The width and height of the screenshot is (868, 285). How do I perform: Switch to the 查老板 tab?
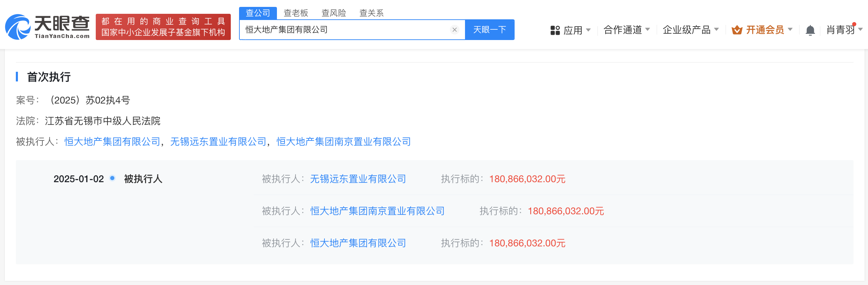(x=296, y=13)
